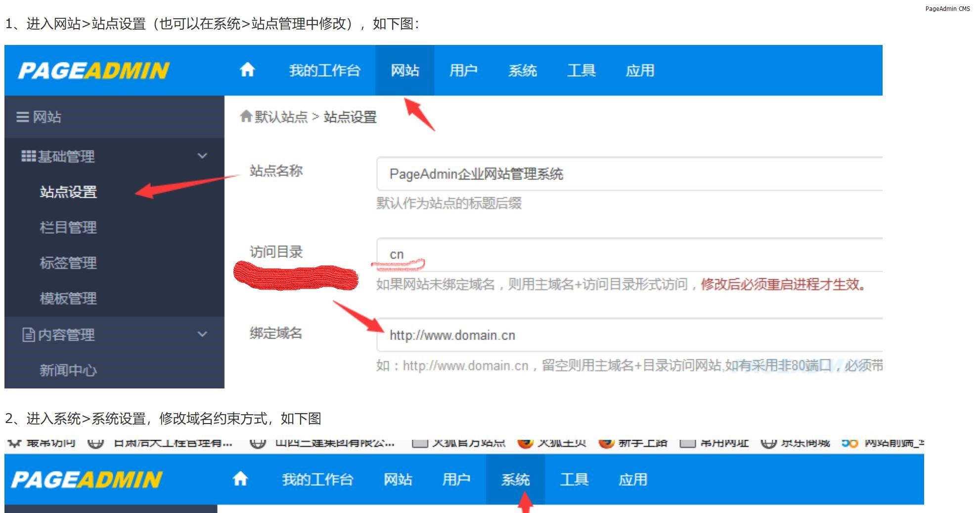Click the home icon in step 1 navbar

point(247,70)
